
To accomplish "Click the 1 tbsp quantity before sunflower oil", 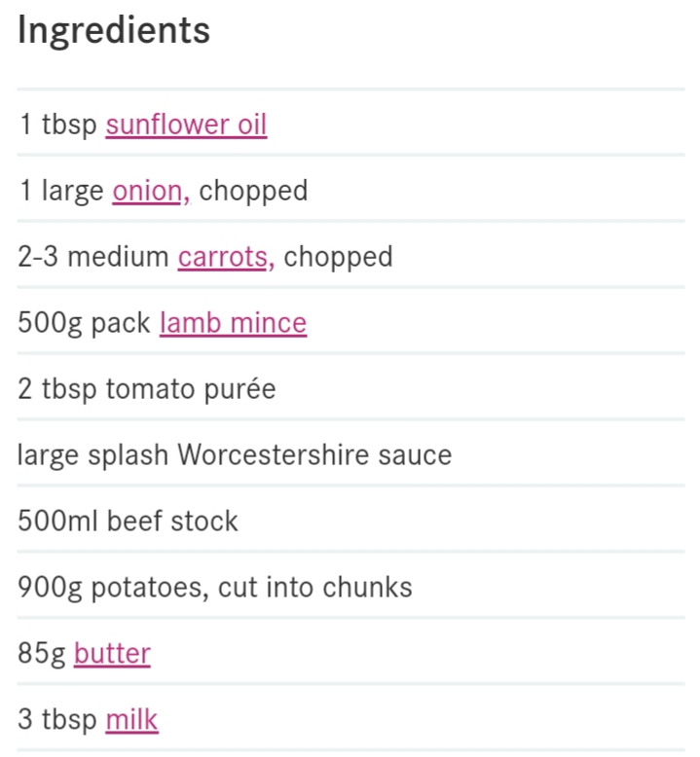I will pyautogui.click(x=58, y=126).
